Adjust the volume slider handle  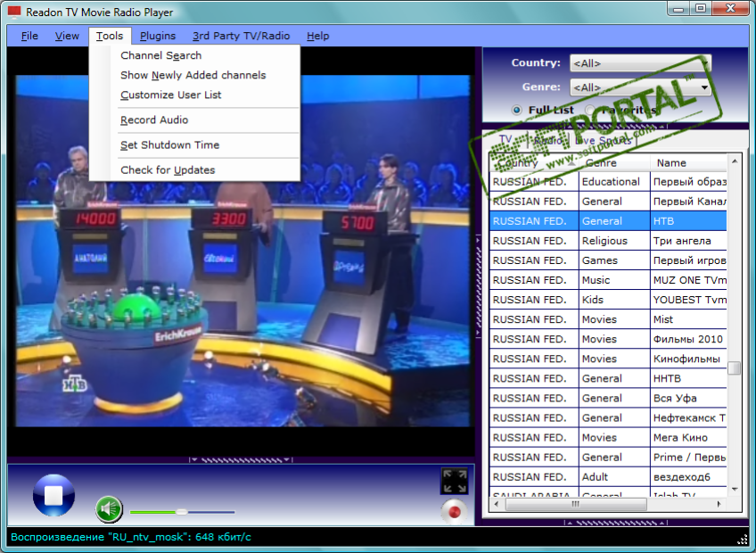pyautogui.click(x=181, y=512)
